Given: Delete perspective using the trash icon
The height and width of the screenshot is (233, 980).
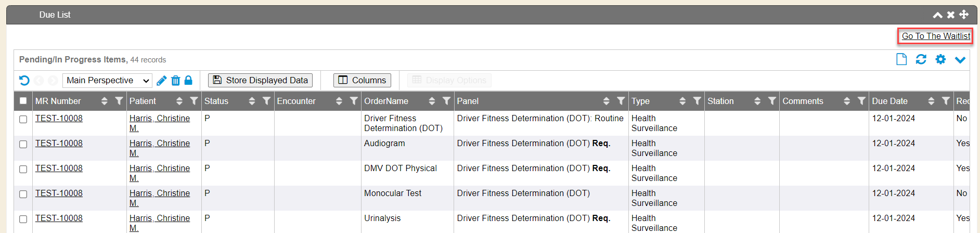Looking at the screenshot, I should pos(175,81).
